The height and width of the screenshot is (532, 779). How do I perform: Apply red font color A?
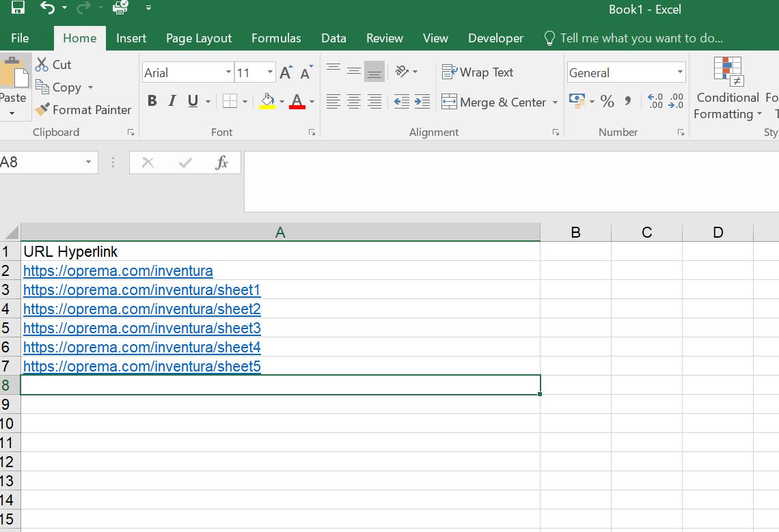tap(297, 101)
